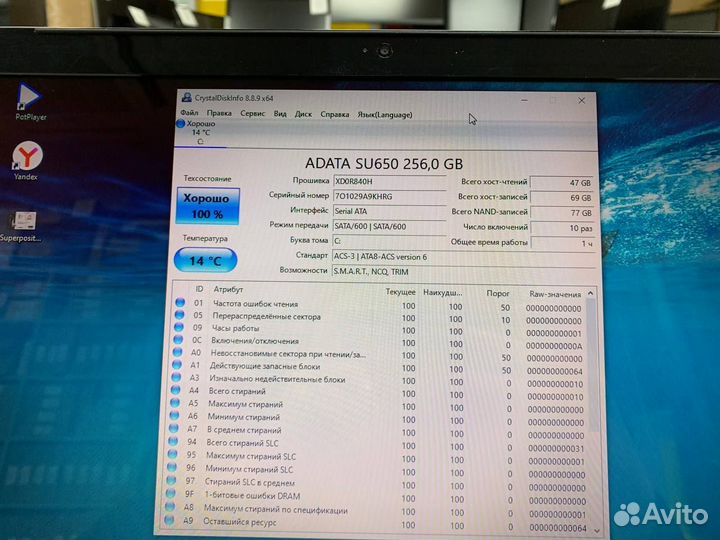The width and height of the screenshot is (720, 540).
Task: Click the Атрибут column header
Action: tap(228, 289)
